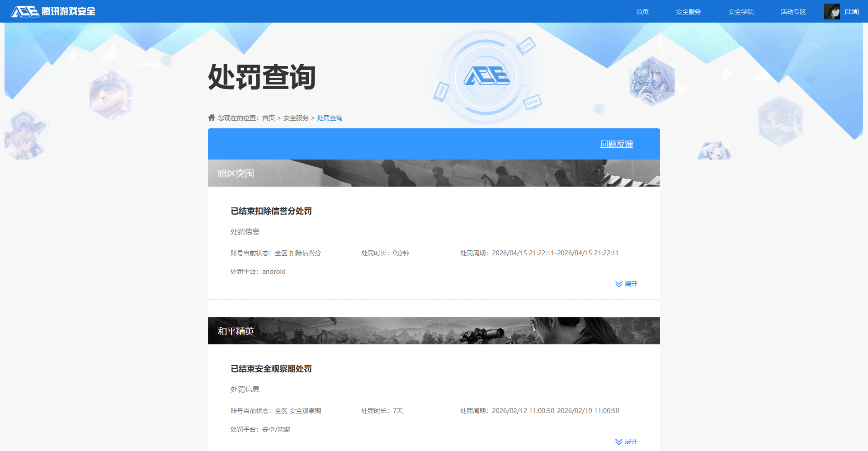Go to 首页 in the breadcrumb
868x451 pixels.
coord(269,118)
